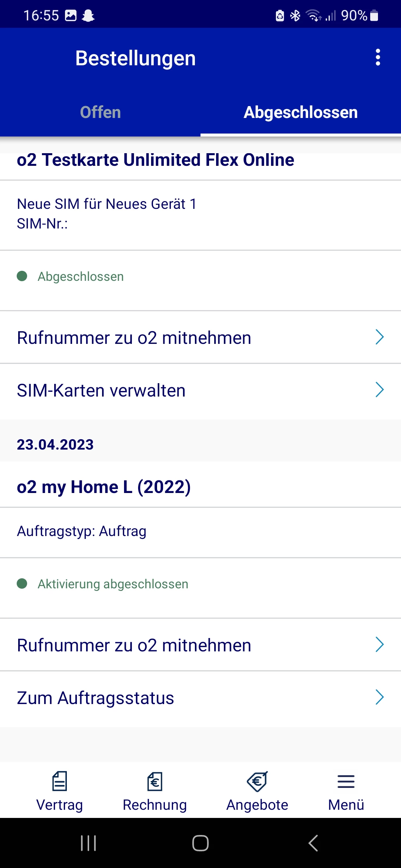This screenshot has width=401, height=868.
Task: Open Zum Auftragsstatus chevron arrow
Action: coord(379,697)
